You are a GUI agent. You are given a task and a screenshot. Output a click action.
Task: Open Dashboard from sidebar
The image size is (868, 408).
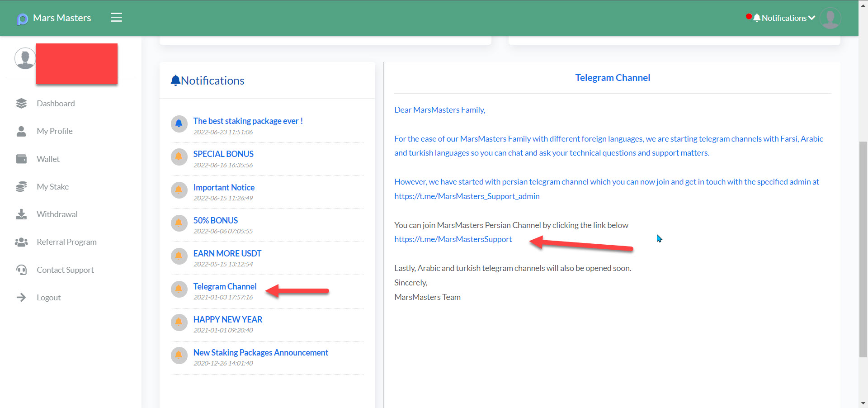pos(56,104)
